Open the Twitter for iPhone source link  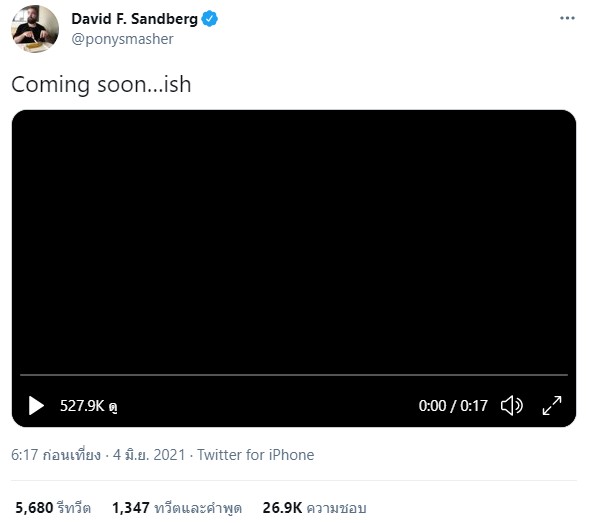click(256, 455)
